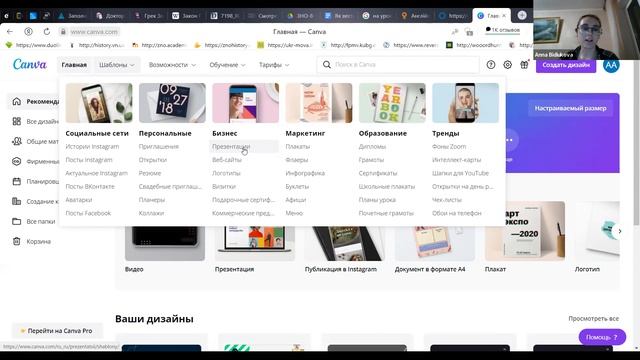Click the Просмотреть все link
The width and height of the screenshot is (640, 360).
593,318
